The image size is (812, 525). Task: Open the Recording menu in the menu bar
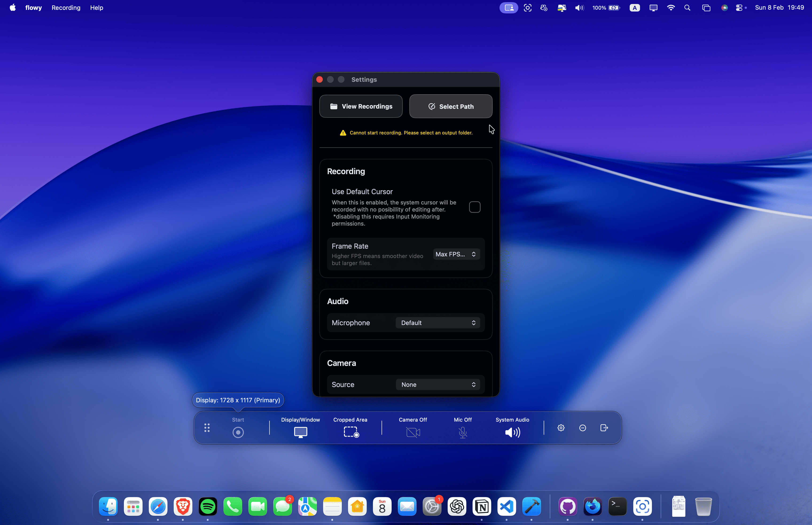pos(66,8)
